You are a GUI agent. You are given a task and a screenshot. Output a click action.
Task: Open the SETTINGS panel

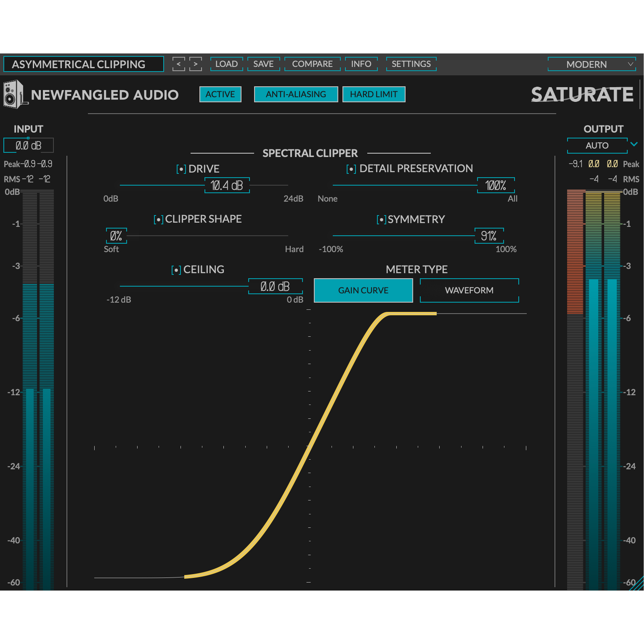click(411, 64)
